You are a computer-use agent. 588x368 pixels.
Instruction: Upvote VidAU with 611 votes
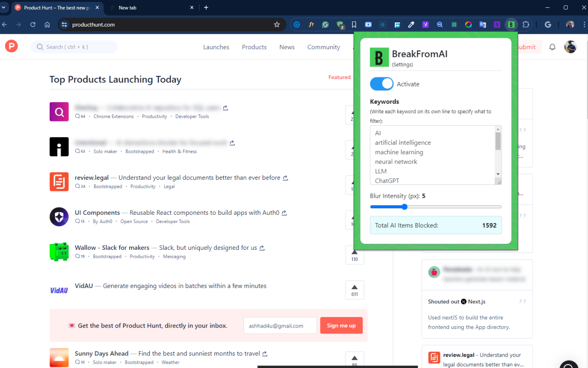point(355,290)
